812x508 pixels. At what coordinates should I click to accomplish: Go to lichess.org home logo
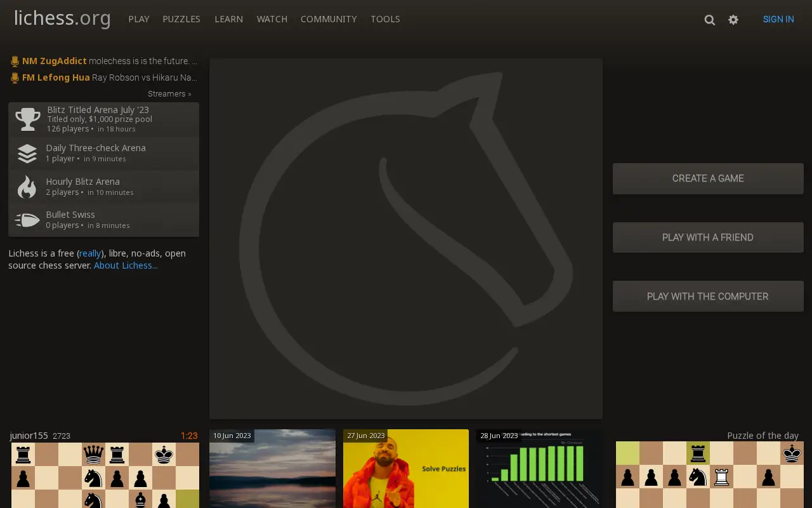tap(62, 18)
